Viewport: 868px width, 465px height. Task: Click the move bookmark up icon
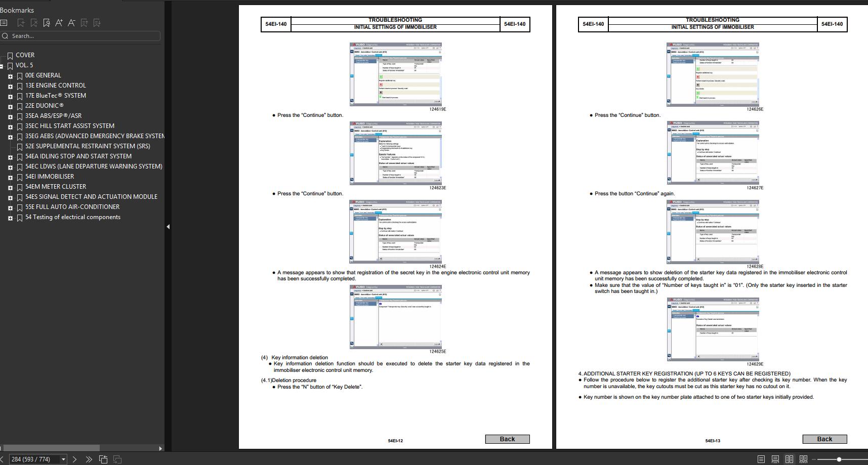(x=84, y=23)
